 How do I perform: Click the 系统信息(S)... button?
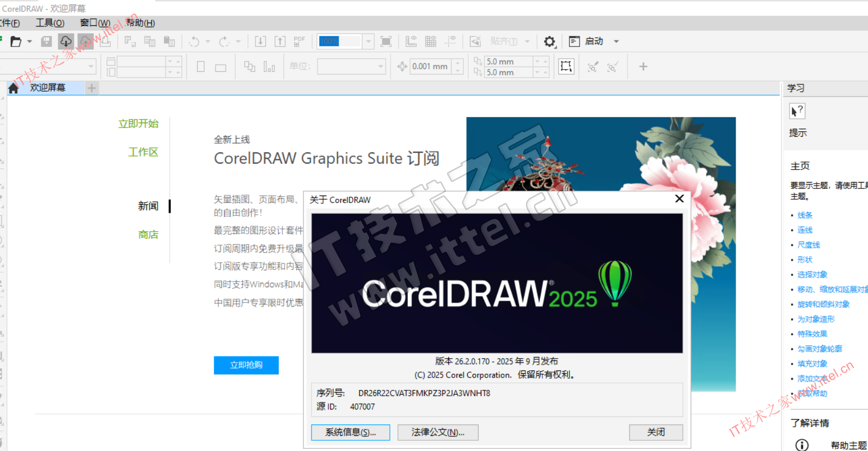pyautogui.click(x=350, y=432)
